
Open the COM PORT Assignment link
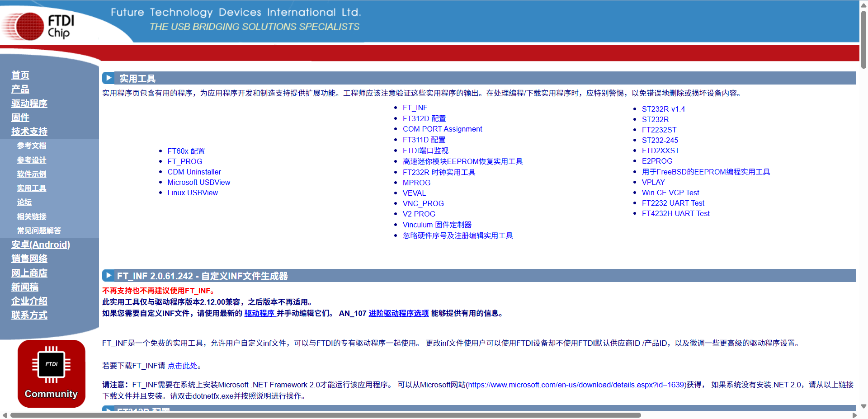coord(443,129)
